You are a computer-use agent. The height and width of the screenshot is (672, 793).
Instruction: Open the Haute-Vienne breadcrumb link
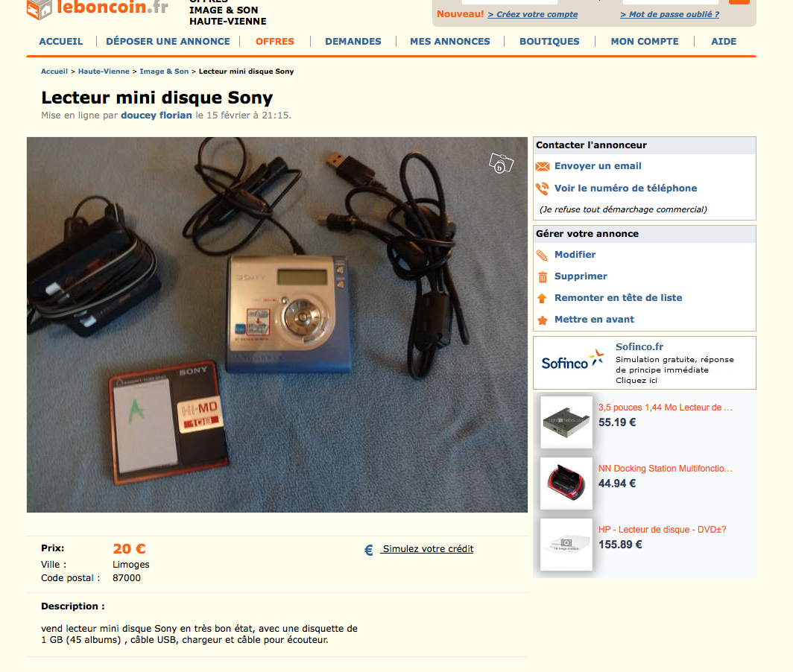click(104, 72)
